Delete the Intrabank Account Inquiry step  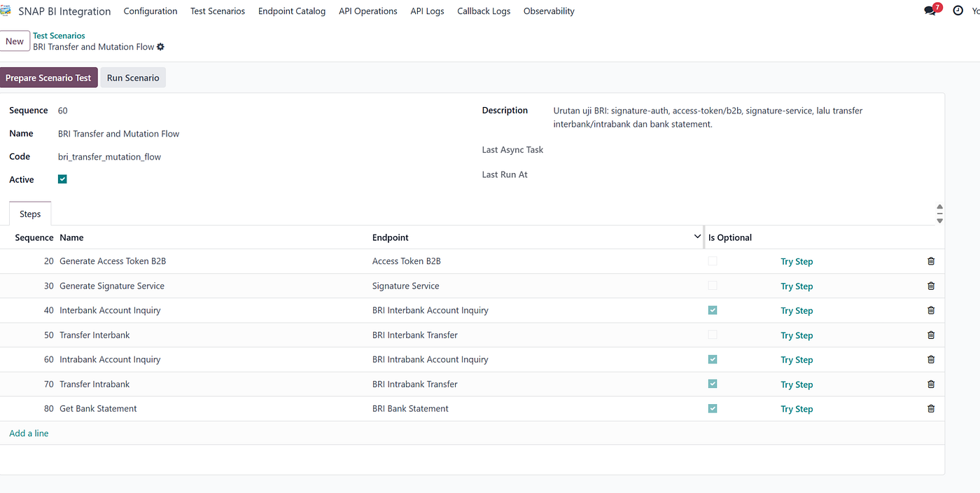click(931, 359)
